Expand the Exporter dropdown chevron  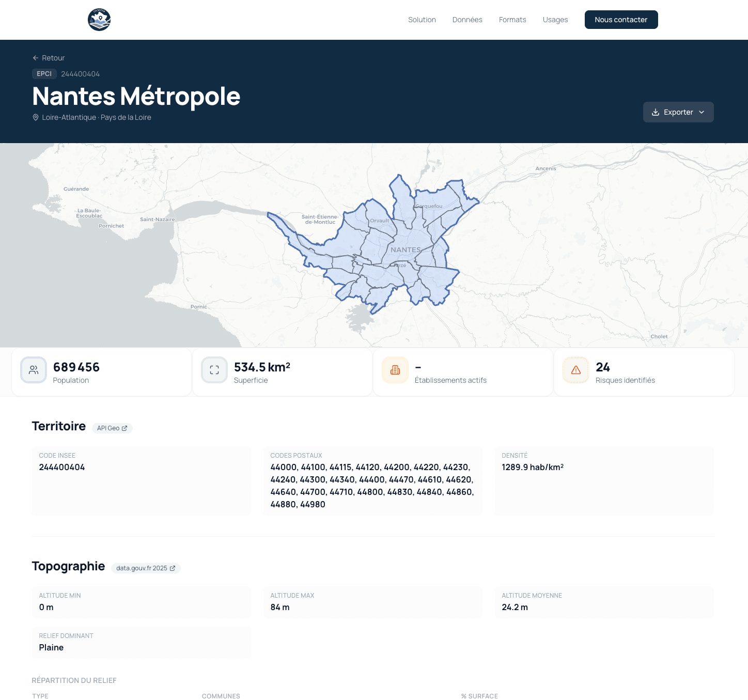point(702,112)
